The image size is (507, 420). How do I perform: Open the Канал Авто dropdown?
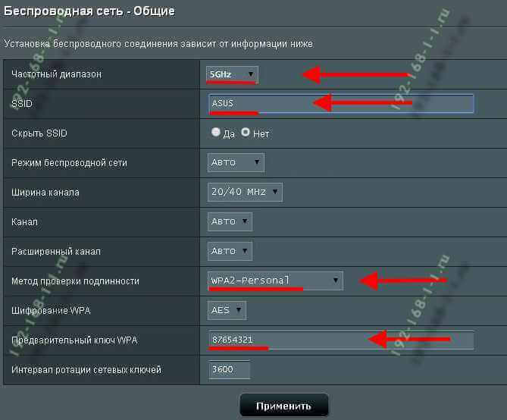coord(230,221)
